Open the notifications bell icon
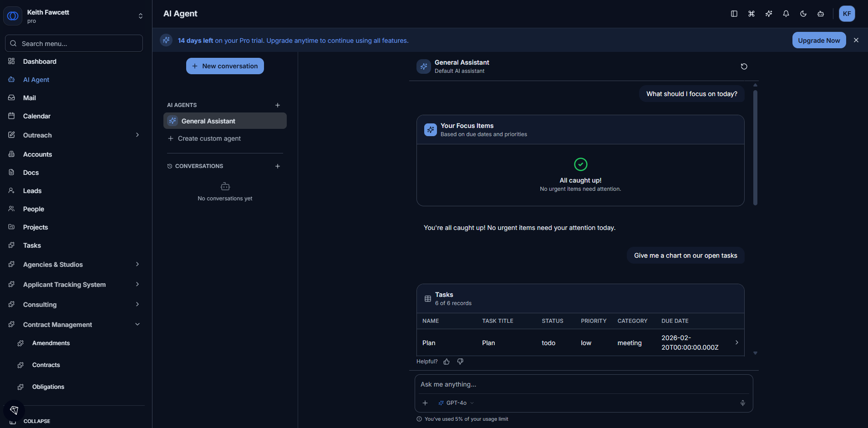The image size is (868, 428). coord(786,14)
